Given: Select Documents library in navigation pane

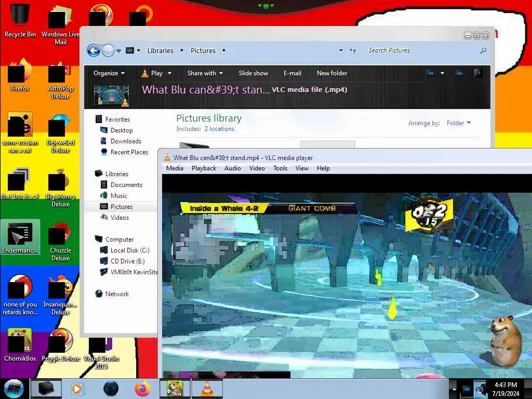Looking at the screenshot, I should click(126, 185).
